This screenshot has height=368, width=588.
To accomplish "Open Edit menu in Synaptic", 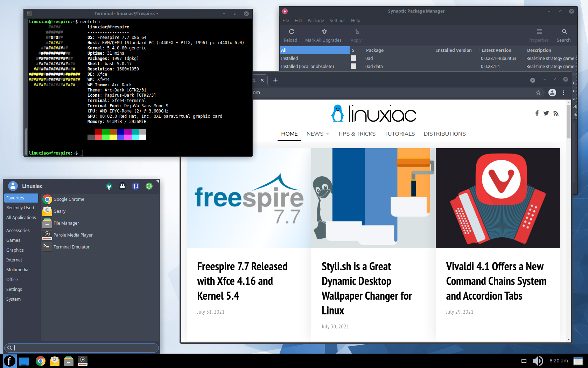I will (x=298, y=20).
